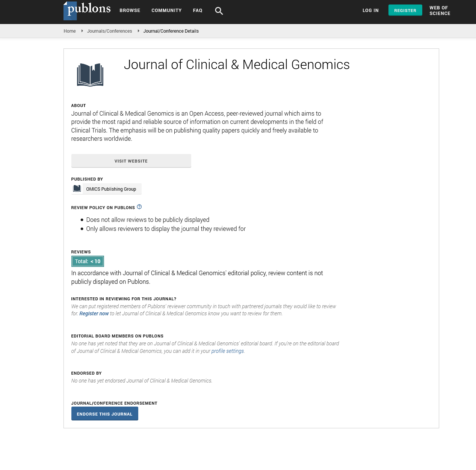
Task: Click Endorse This Journal button
Action: pos(105,414)
